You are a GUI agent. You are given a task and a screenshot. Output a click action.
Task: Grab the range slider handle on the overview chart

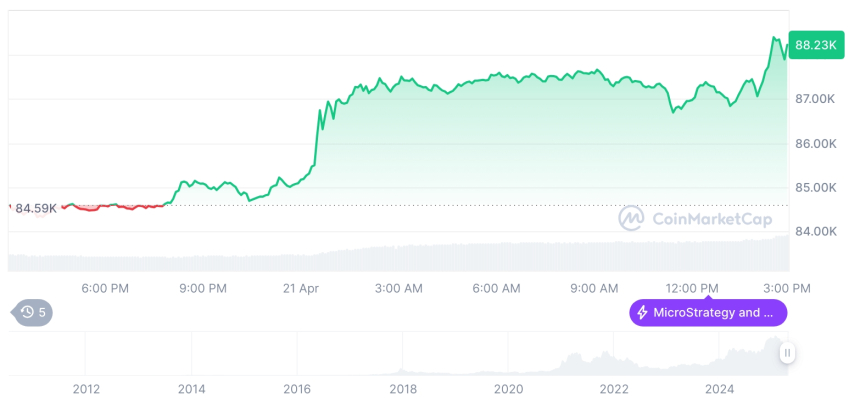click(787, 353)
